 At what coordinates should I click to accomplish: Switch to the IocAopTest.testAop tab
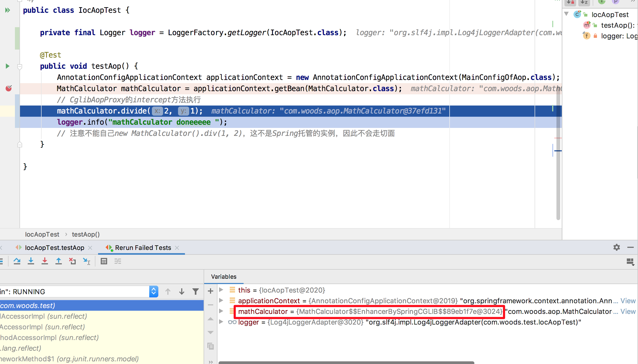54,248
